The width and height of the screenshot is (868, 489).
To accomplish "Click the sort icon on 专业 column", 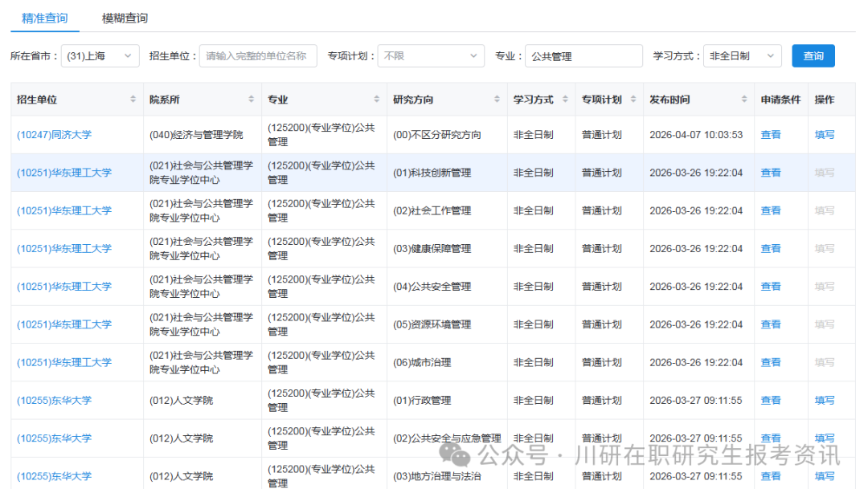I will pyautogui.click(x=375, y=98).
